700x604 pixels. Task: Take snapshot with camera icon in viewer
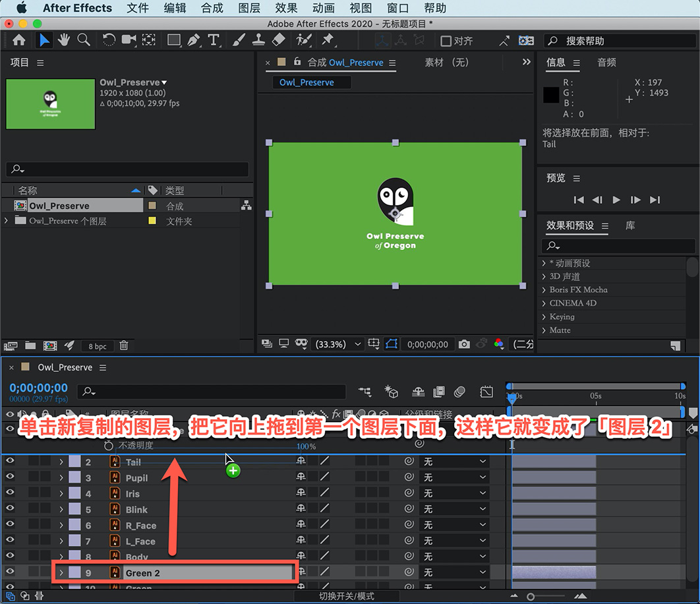464,344
